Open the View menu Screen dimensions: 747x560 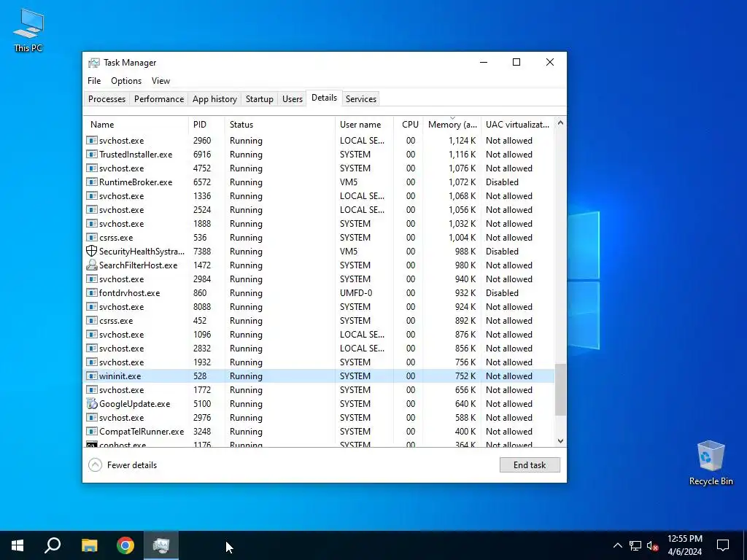pos(160,81)
